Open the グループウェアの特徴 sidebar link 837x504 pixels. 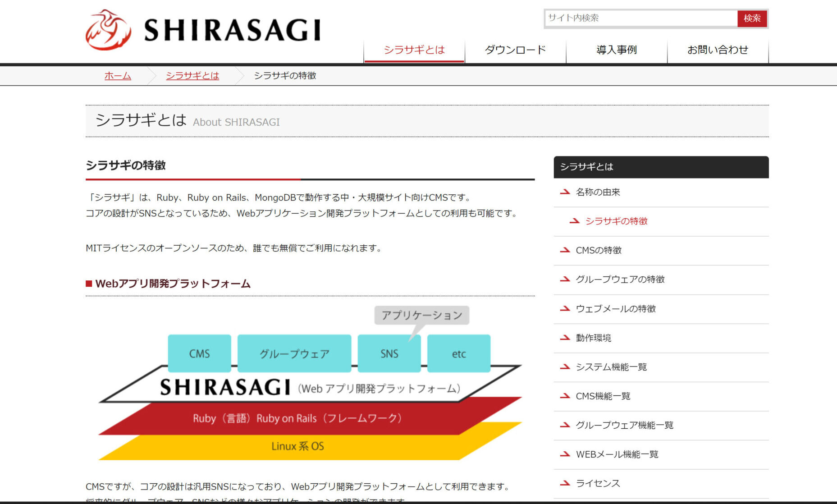[621, 279]
